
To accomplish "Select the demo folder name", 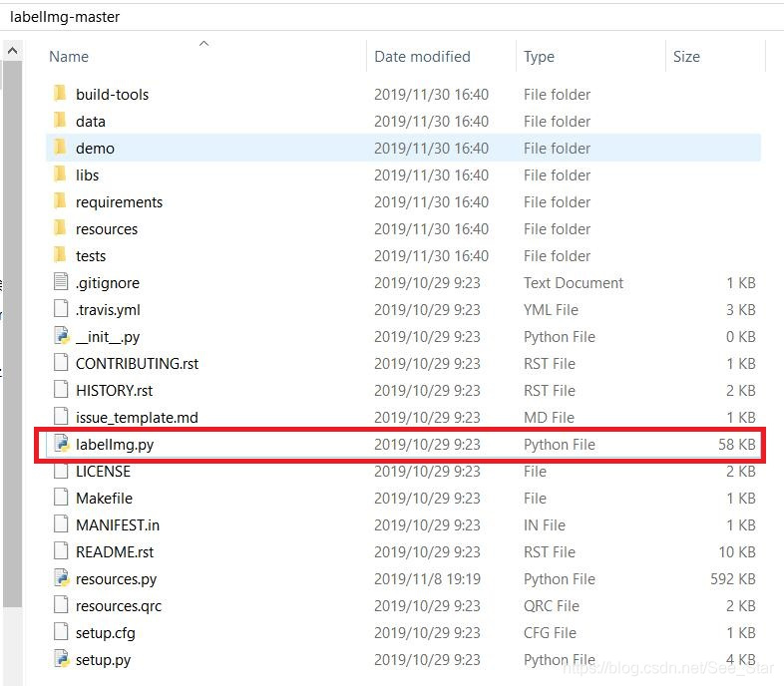I will coord(95,149).
